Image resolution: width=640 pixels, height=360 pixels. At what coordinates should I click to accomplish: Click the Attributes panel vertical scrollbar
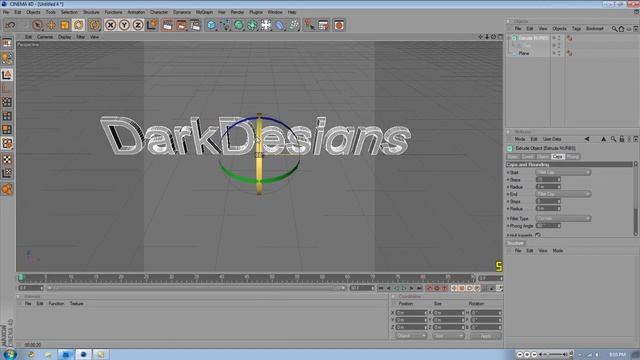click(x=636, y=199)
